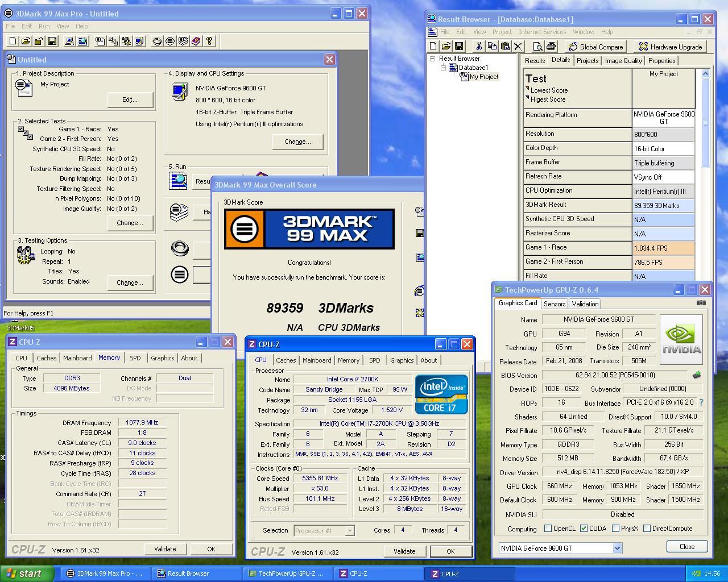Click Change... under Selected Tests

click(x=130, y=223)
